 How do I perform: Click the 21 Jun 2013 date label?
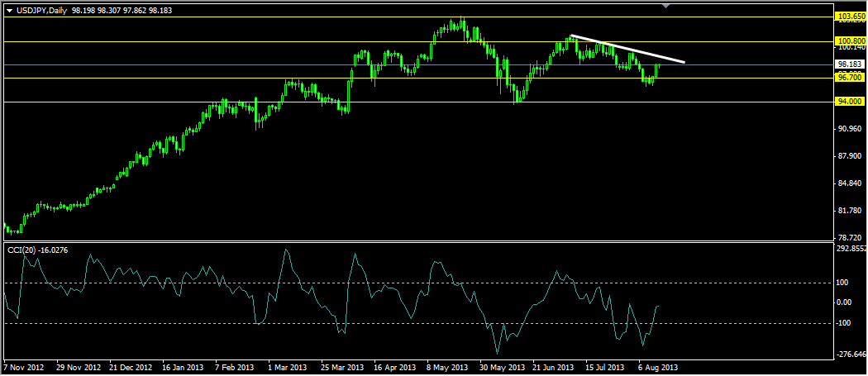pyautogui.click(x=554, y=368)
